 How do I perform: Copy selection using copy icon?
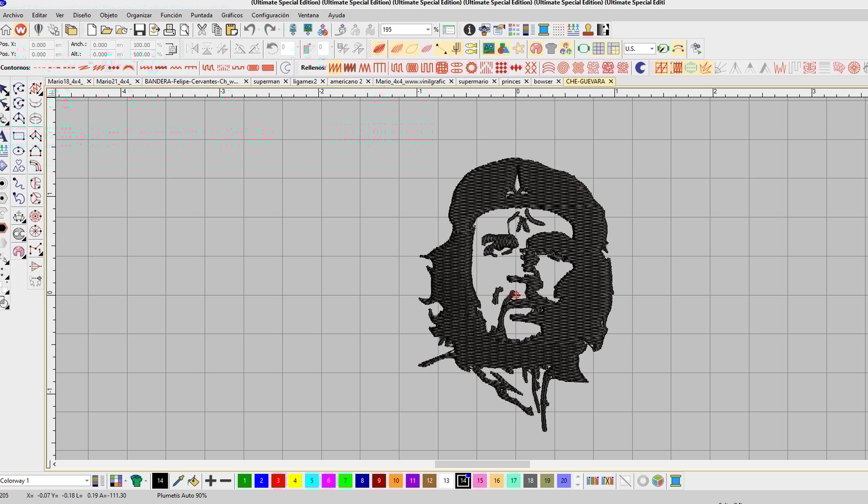point(216,30)
